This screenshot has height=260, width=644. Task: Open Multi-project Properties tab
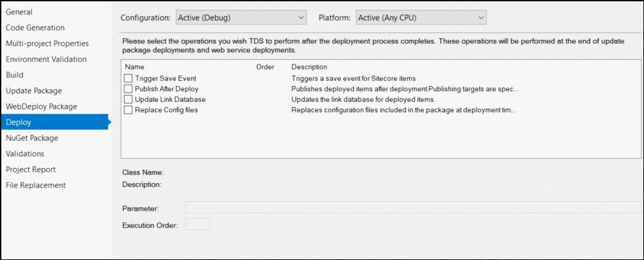point(47,43)
